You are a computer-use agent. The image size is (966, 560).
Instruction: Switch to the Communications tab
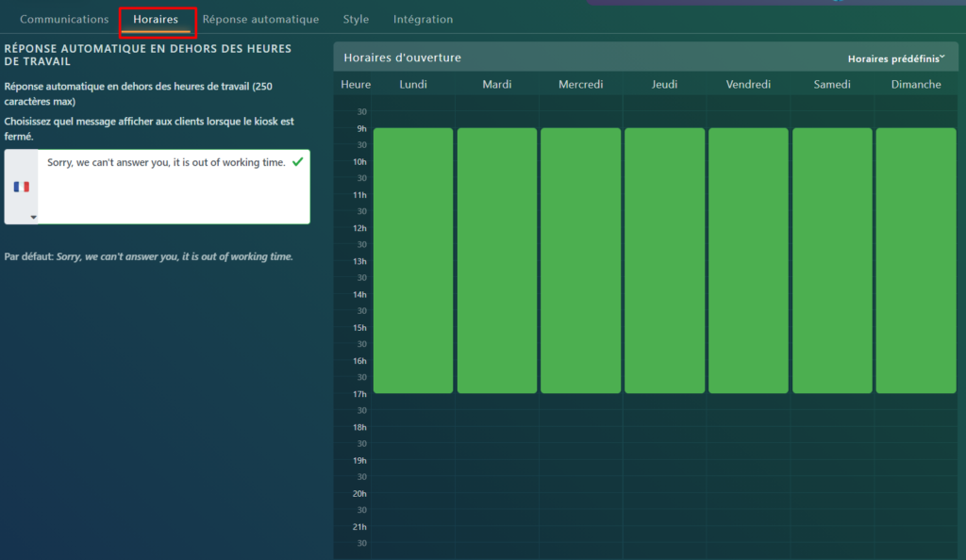pyautogui.click(x=64, y=19)
